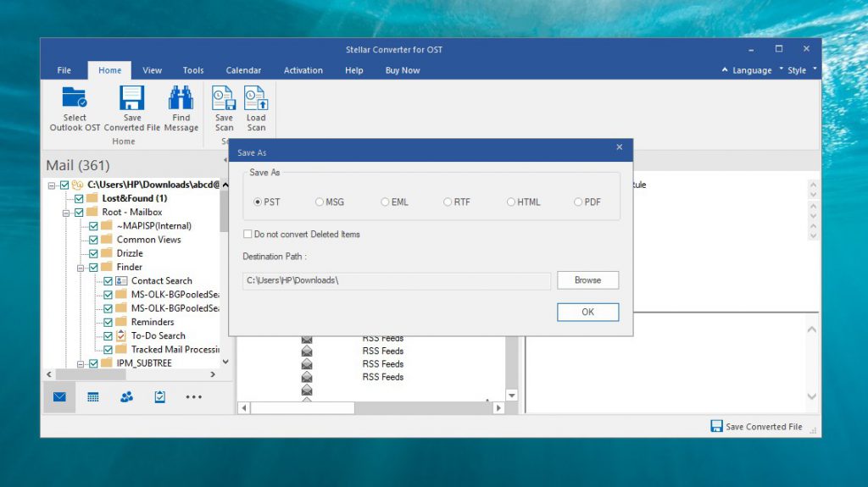Click preview pane scroll-up arrow
Screen dimensions: 868x487
coord(811,329)
